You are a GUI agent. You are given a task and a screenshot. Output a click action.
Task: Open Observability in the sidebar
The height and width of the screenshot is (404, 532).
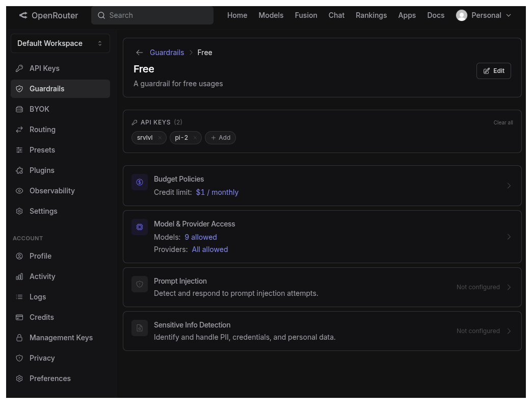61,190
